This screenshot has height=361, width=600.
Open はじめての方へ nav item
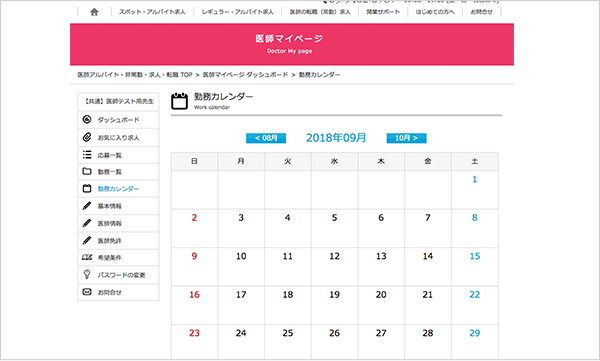click(x=435, y=12)
